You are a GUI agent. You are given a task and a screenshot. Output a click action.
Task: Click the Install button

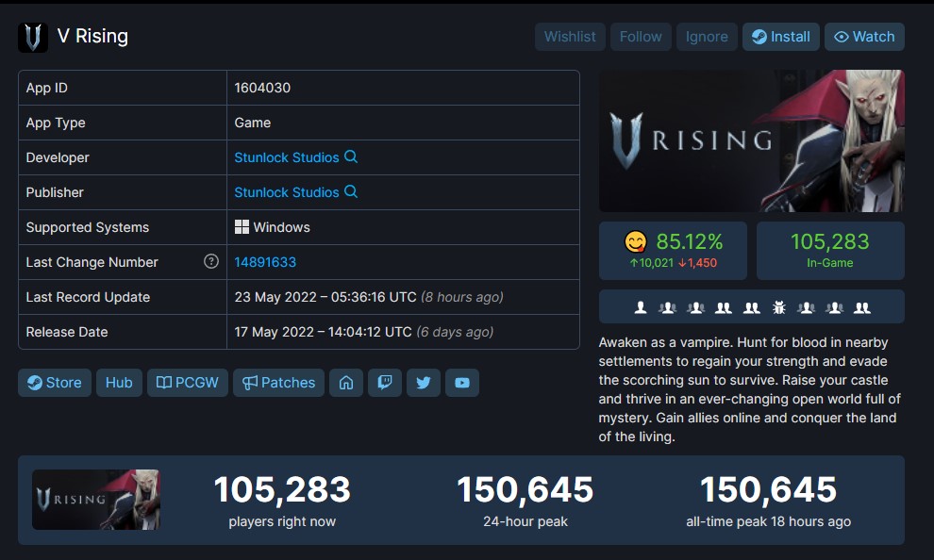click(x=781, y=37)
